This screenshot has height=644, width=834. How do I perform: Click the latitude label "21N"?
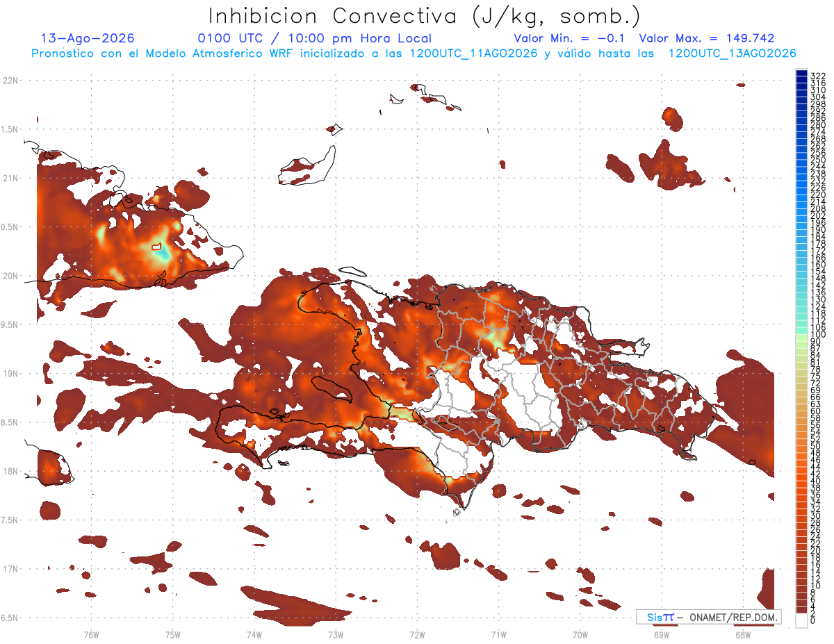click(x=10, y=178)
